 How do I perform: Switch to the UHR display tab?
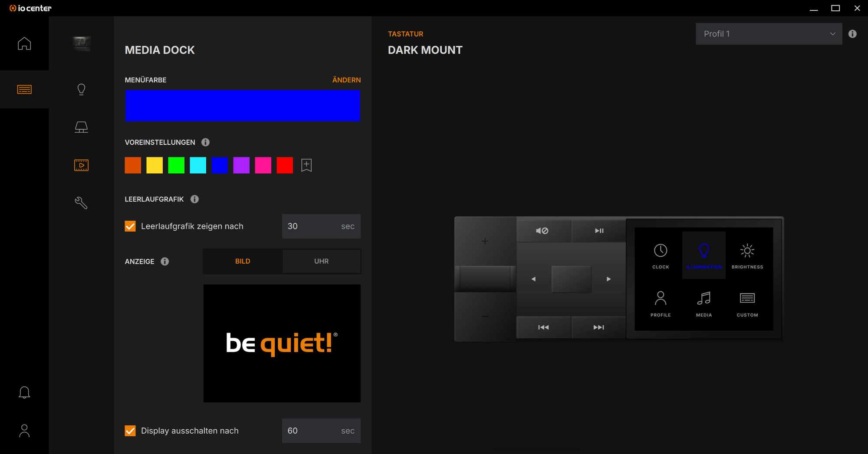click(x=321, y=261)
